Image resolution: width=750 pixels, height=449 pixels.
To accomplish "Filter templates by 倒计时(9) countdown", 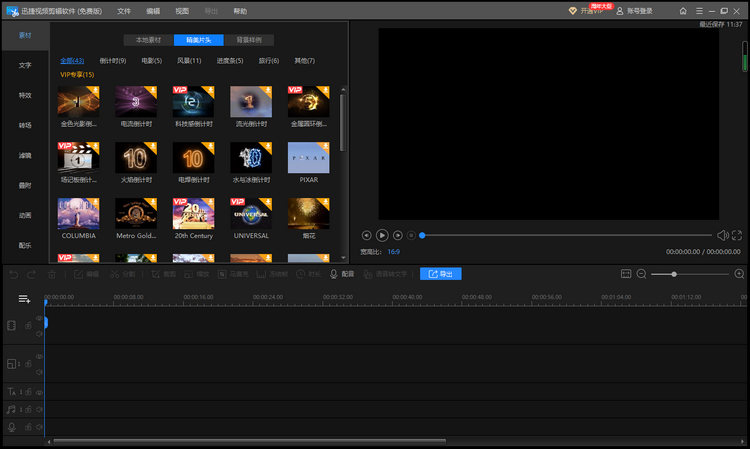I will point(113,61).
